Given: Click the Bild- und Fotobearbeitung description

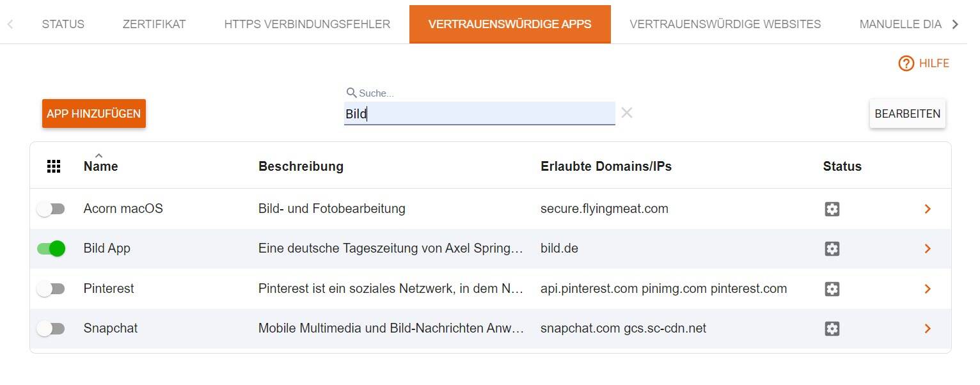Looking at the screenshot, I should (x=332, y=209).
